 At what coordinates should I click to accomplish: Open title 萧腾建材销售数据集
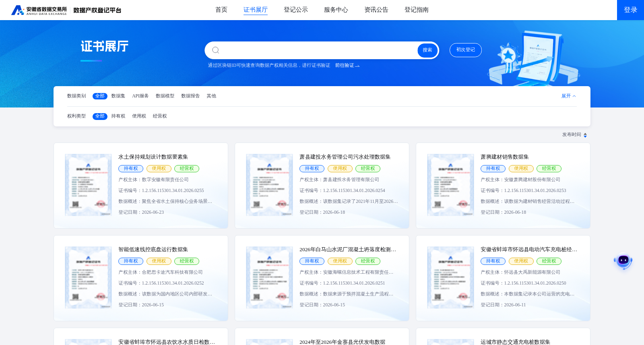[505, 157]
